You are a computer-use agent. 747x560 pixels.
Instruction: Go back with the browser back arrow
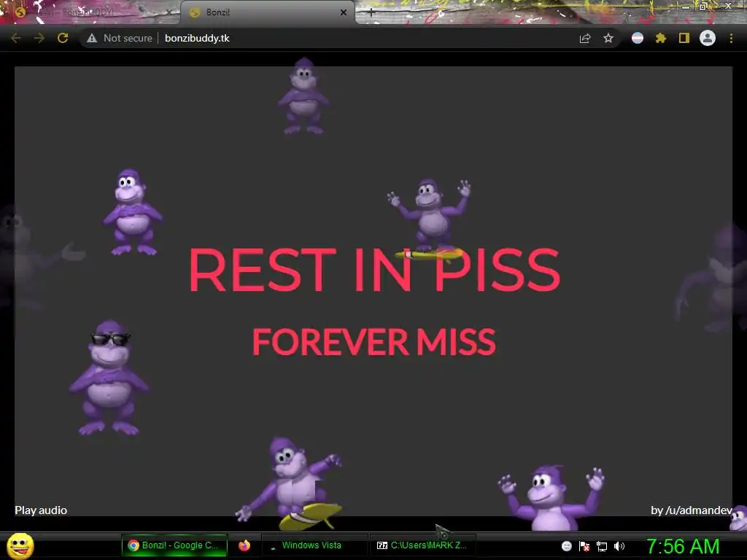pyautogui.click(x=16, y=38)
